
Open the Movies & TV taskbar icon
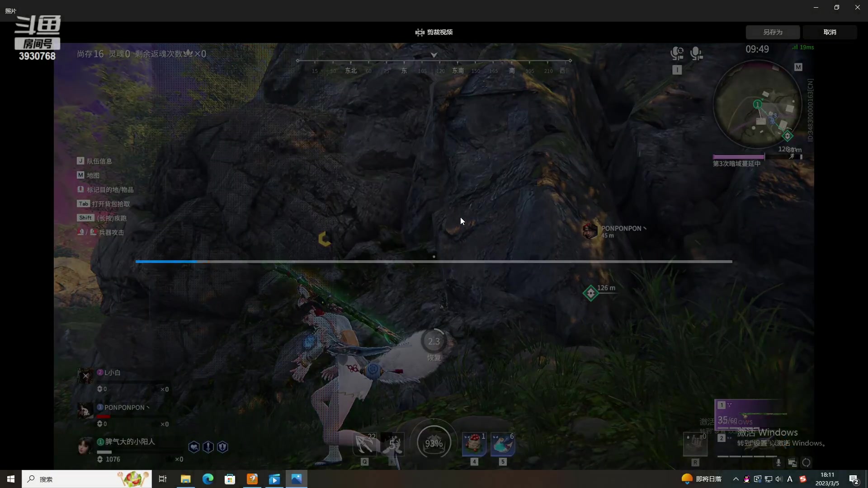pyautogui.click(x=274, y=479)
